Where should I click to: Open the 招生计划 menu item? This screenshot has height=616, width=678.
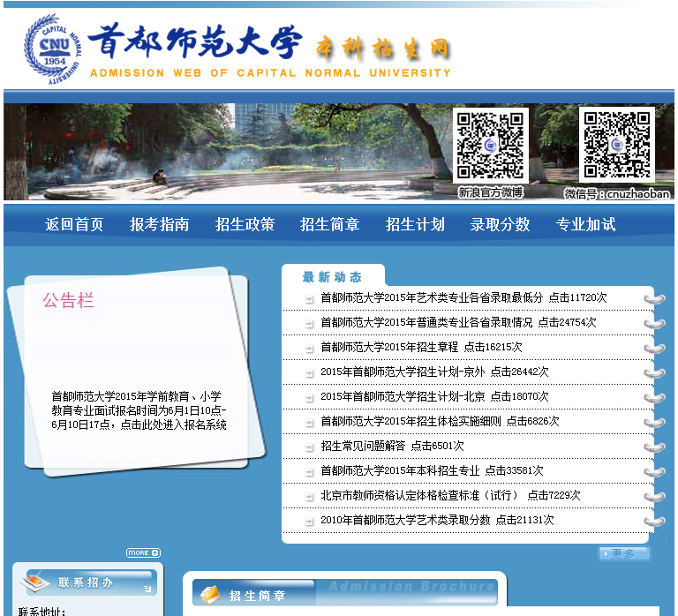[x=415, y=224]
